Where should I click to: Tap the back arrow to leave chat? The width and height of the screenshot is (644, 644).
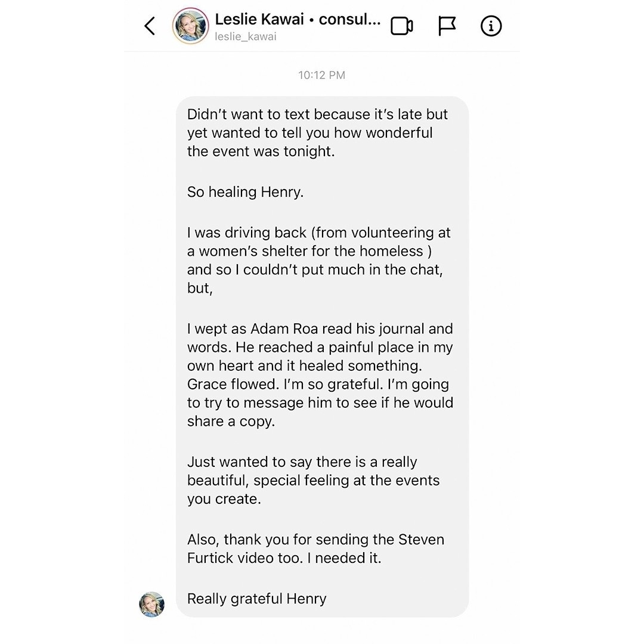point(150,26)
